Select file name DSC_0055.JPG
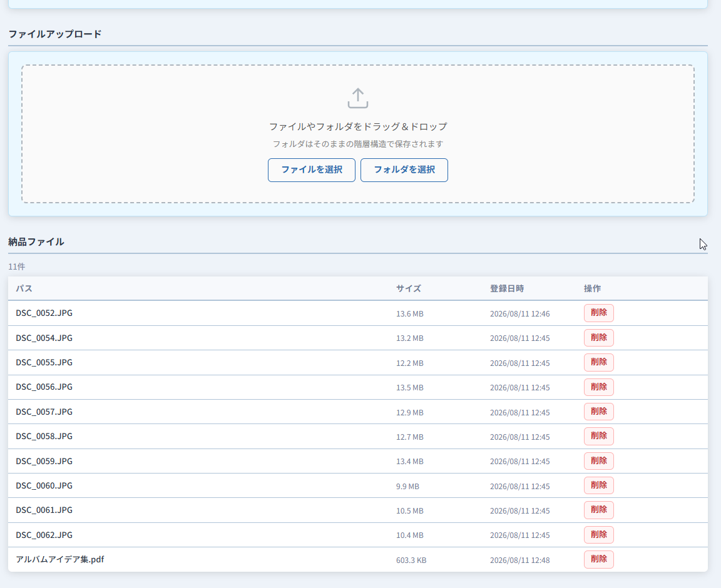721x588 pixels. (x=44, y=362)
